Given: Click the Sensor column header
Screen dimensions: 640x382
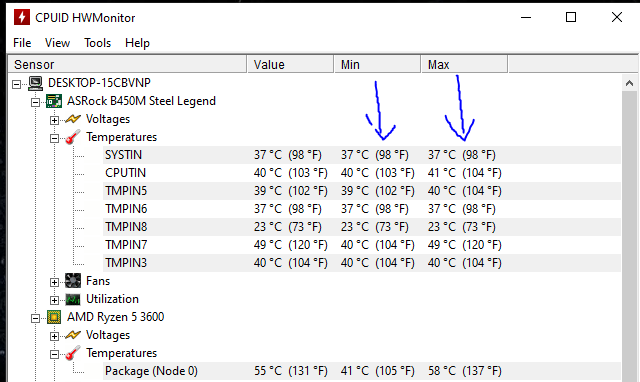Looking at the screenshot, I should click(127, 64).
